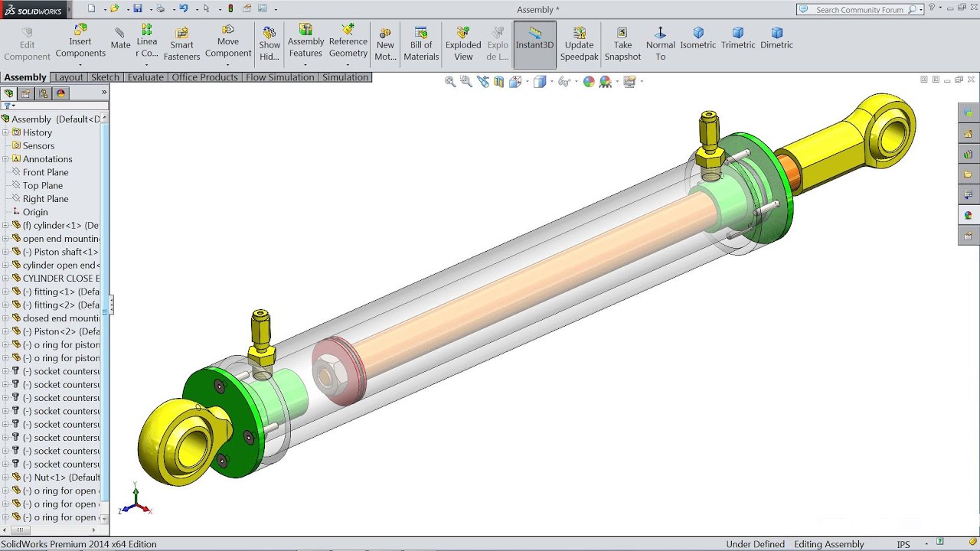Expand the feature tree panel flyout arrows
The image size is (980, 551).
(x=104, y=93)
